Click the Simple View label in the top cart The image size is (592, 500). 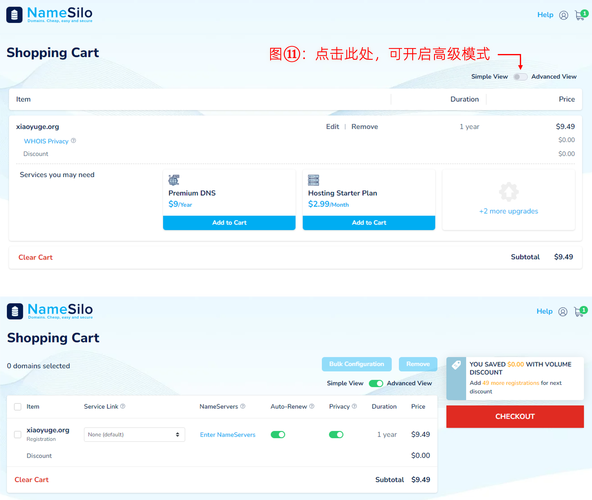coord(490,77)
